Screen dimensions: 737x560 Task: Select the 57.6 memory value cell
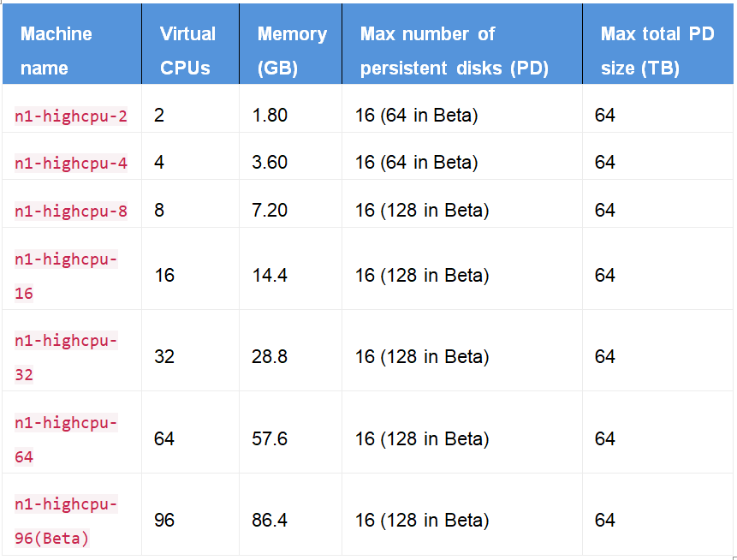(270, 439)
